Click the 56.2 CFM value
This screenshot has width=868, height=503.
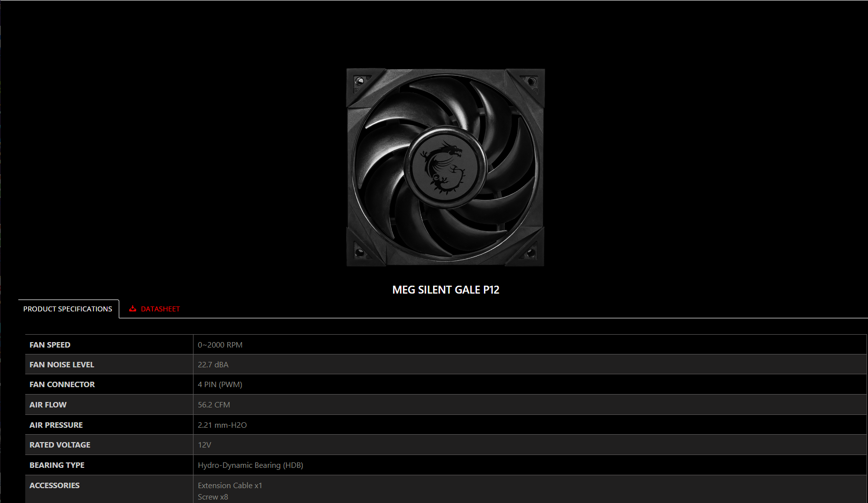(214, 405)
